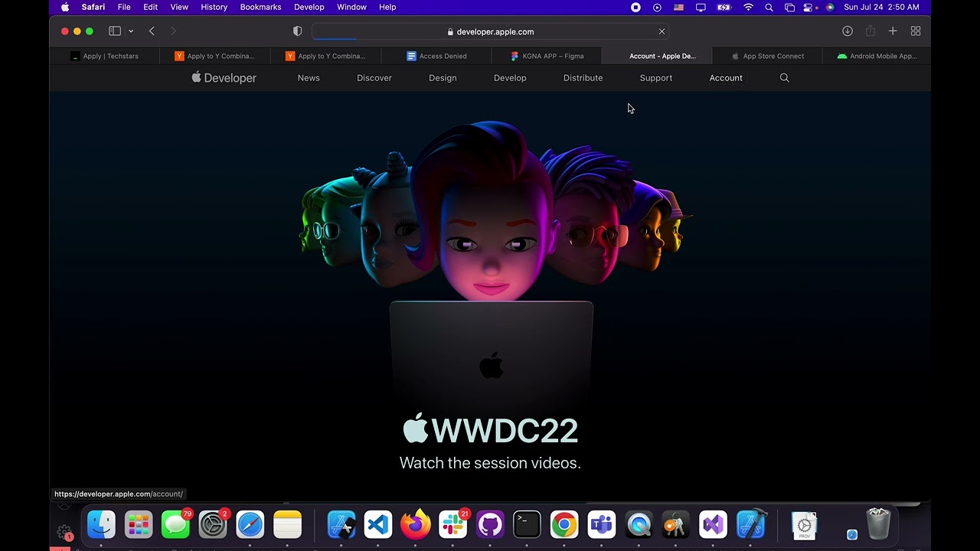The image size is (980, 551).
Task: Go back to the previous page
Action: [152, 31]
